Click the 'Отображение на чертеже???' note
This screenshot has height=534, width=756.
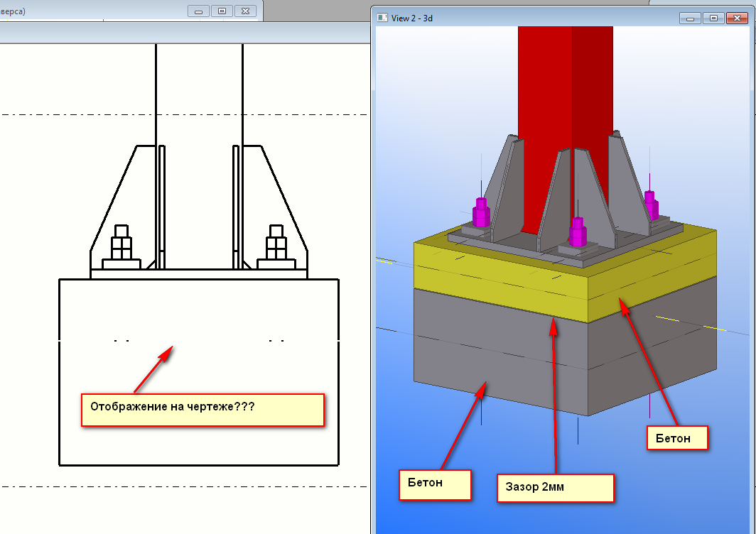tap(202, 410)
